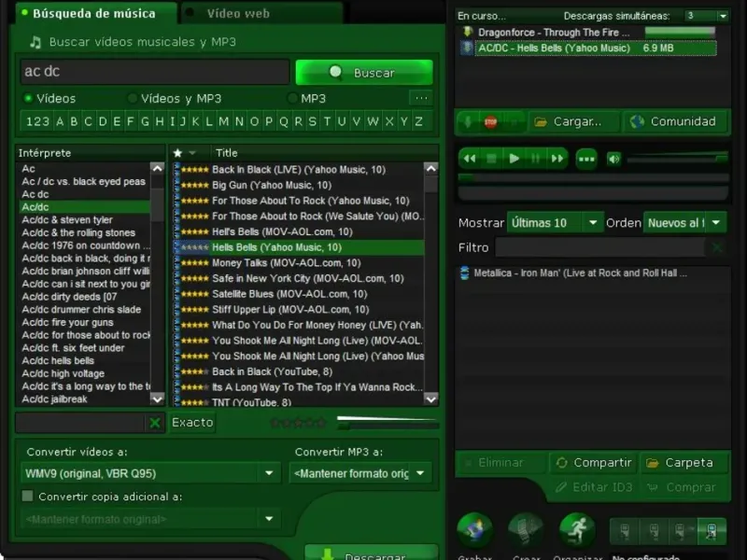Click the Descargar button
This screenshot has width=747, height=560.
pyautogui.click(x=371, y=553)
